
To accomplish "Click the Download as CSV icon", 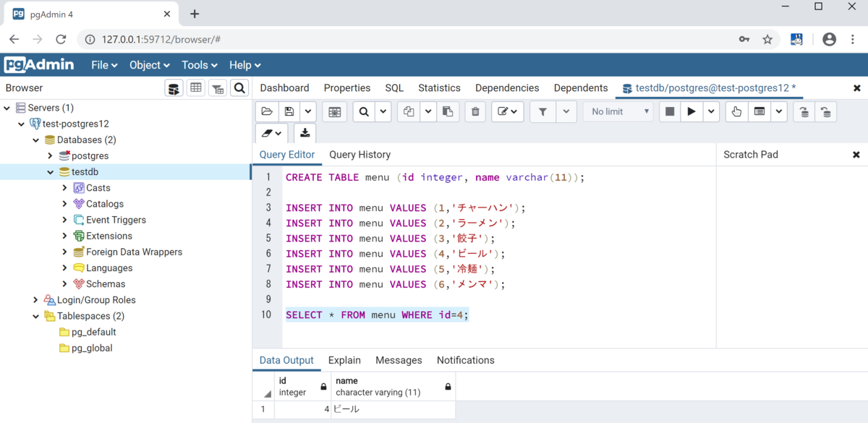I will 305,133.
